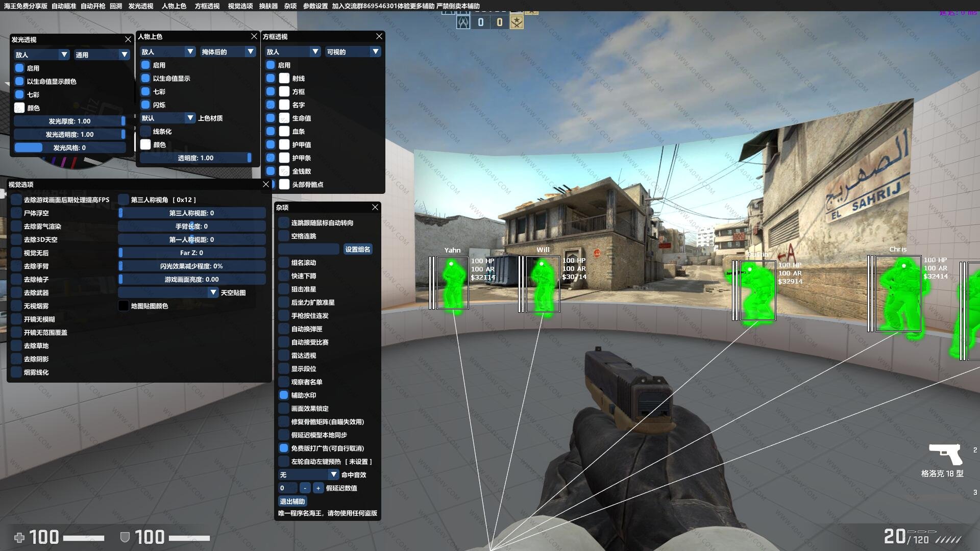Close the 视觉选项 panel with X
This screenshot has height=551, width=980.
(266, 184)
